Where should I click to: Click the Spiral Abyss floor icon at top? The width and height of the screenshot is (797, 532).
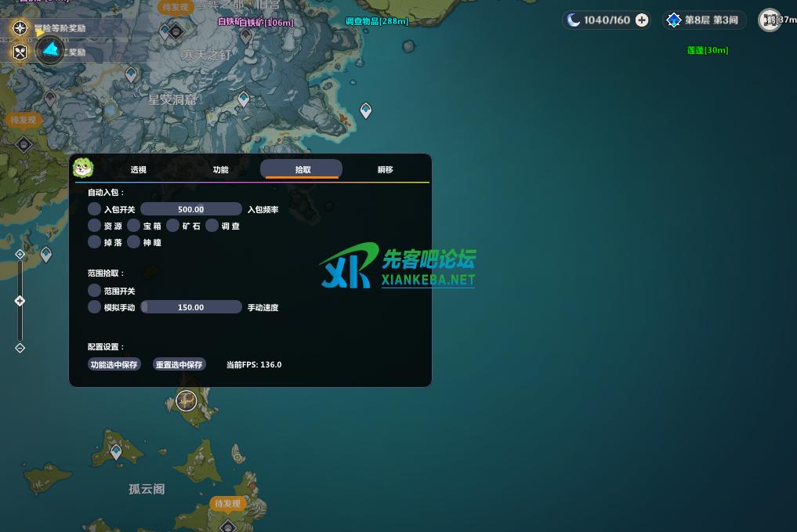coord(673,20)
